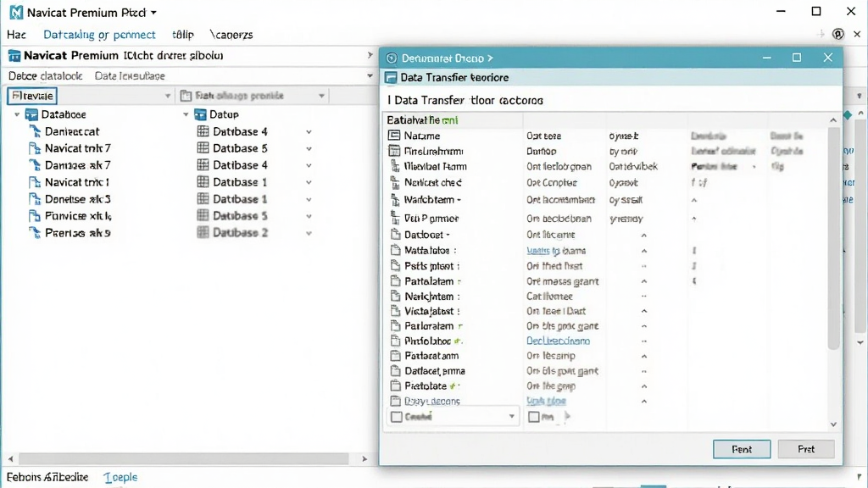Screen dimensions: 868x488
Task: Click the circular icon in top-right menu bar
Action: 838,34
